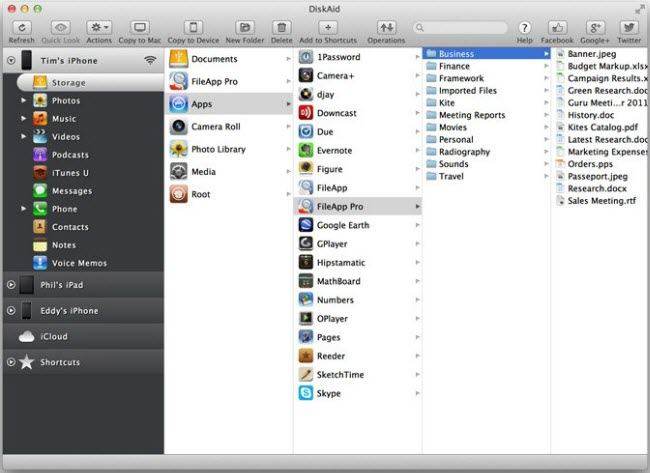The height and width of the screenshot is (473, 650).
Task: Open the Media entry
Action: [x=229, y=172]
